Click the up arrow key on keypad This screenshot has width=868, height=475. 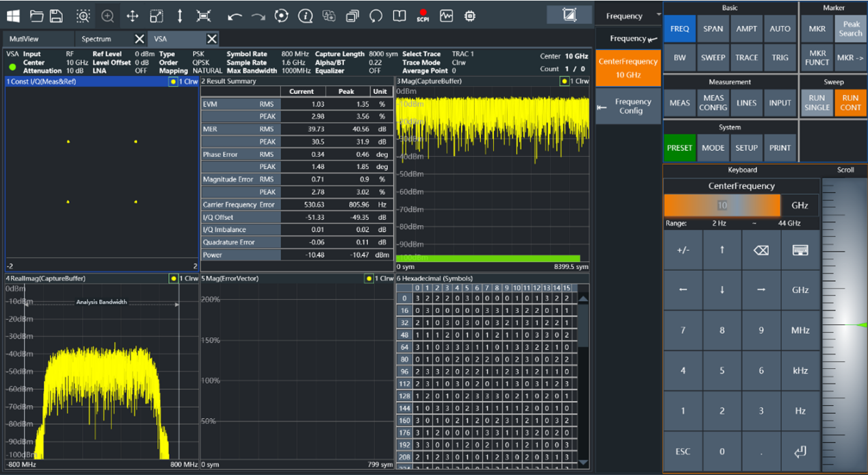pyautogui.click(x=722, y=250)
